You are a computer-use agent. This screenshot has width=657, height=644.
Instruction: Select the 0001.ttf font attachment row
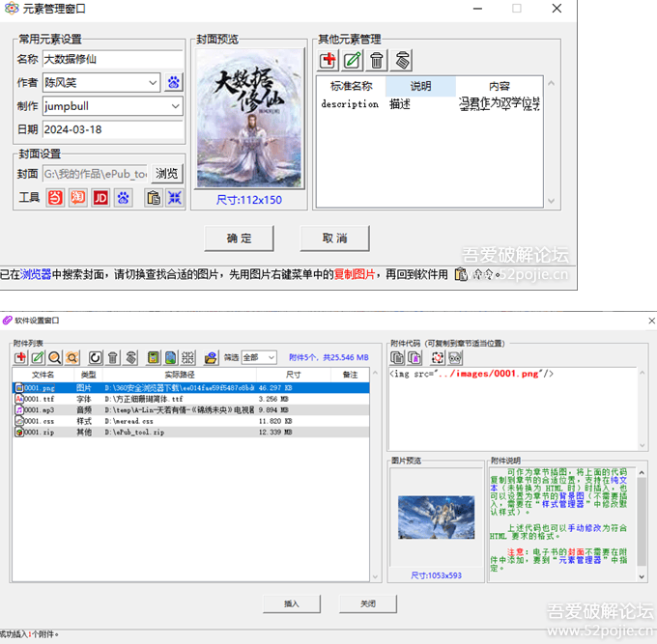point(191,399)
